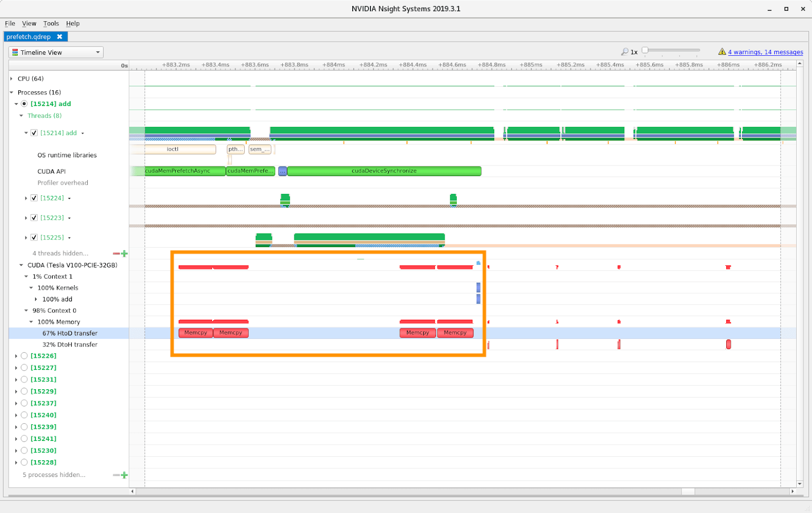The image size is (812, 513).
Task: Click the horizontal scrollbar left arrow
Action: point(132,491)
